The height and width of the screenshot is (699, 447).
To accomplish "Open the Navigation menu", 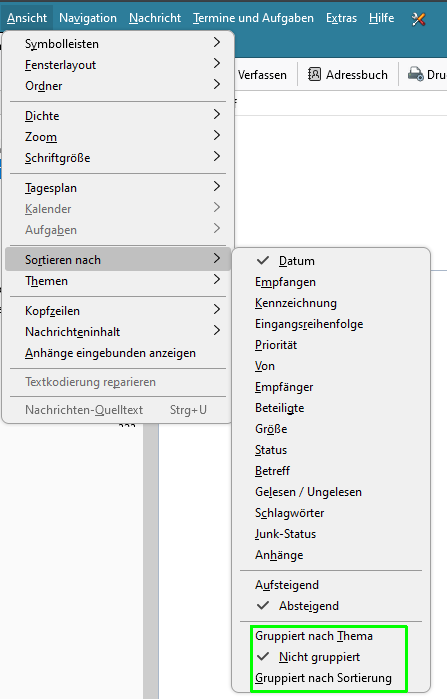I will click(x=88, y=18).
